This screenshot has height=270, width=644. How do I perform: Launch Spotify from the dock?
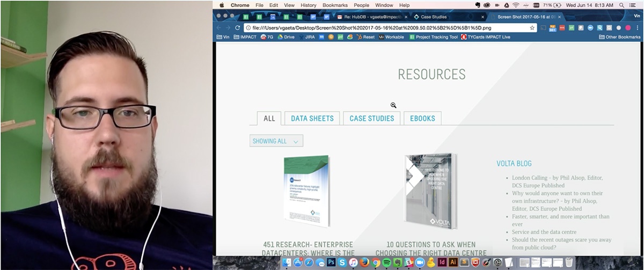coord(386,263)
